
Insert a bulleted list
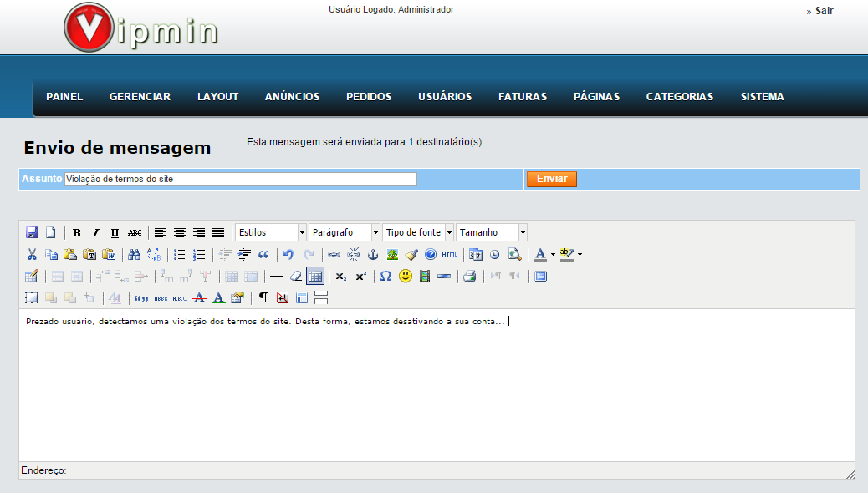click(179, 255)
